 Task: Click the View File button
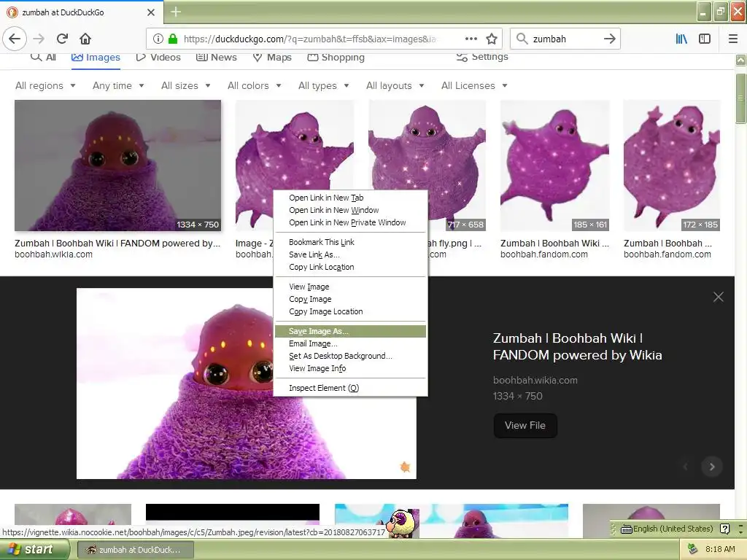(525, 425)
